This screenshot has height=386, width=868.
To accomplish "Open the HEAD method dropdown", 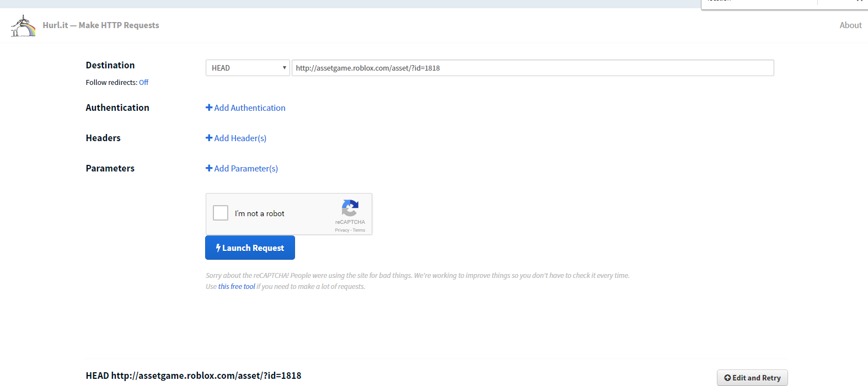I will pyautogui.click(x=248, y=68).
